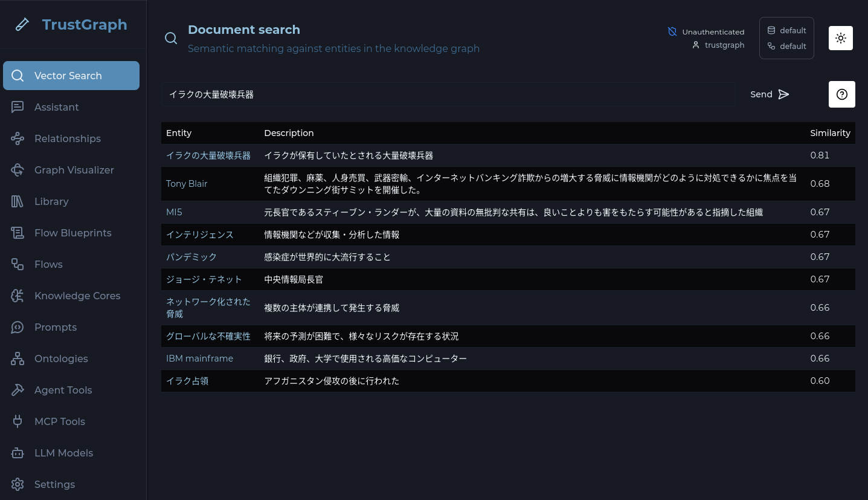Select the Relationships sidebar icon

18,138
